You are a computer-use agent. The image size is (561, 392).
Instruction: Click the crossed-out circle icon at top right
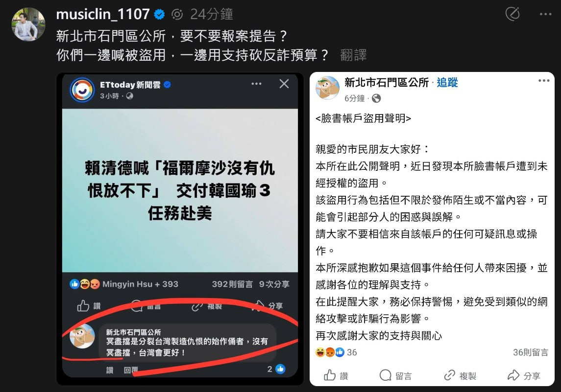(x=512, y=14)
